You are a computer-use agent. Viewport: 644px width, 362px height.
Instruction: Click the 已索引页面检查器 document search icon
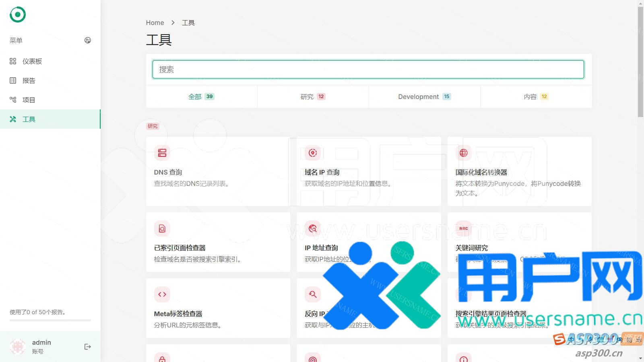pos(162,228)
